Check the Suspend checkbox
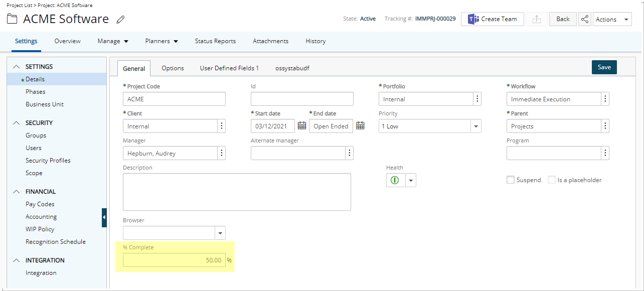The width and height of the screenshot is (644, 291). coord(511,180)
